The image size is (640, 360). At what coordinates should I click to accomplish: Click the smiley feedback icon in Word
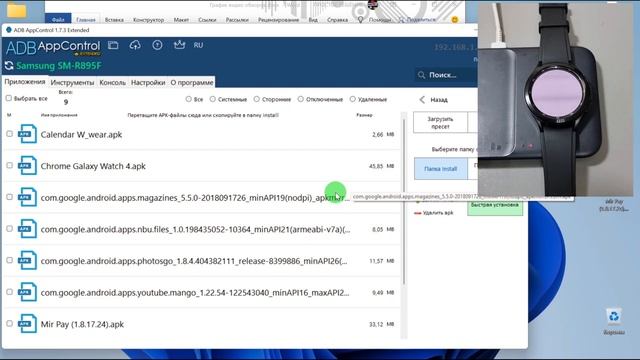click(x=454, y=20)
